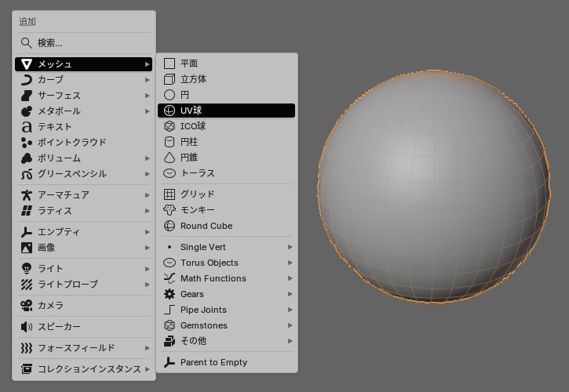Click the トーラス torus icon
The image size is (569, 392).
(169, 173)
